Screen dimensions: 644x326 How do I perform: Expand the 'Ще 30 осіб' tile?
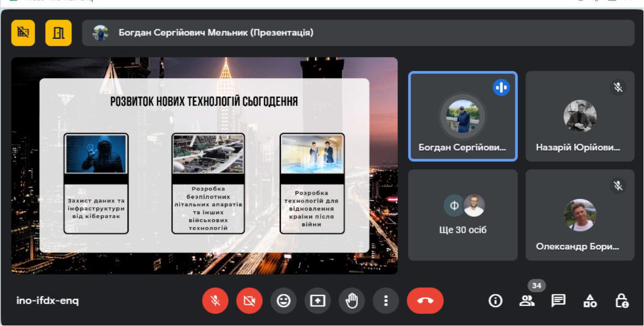pyautogui.click(x=462, y=215)
